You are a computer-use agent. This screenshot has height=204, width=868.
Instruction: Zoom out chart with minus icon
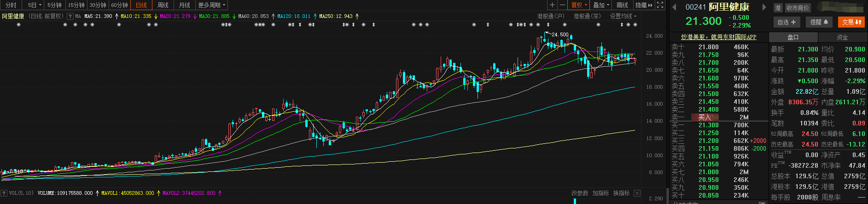click(562, 5)
